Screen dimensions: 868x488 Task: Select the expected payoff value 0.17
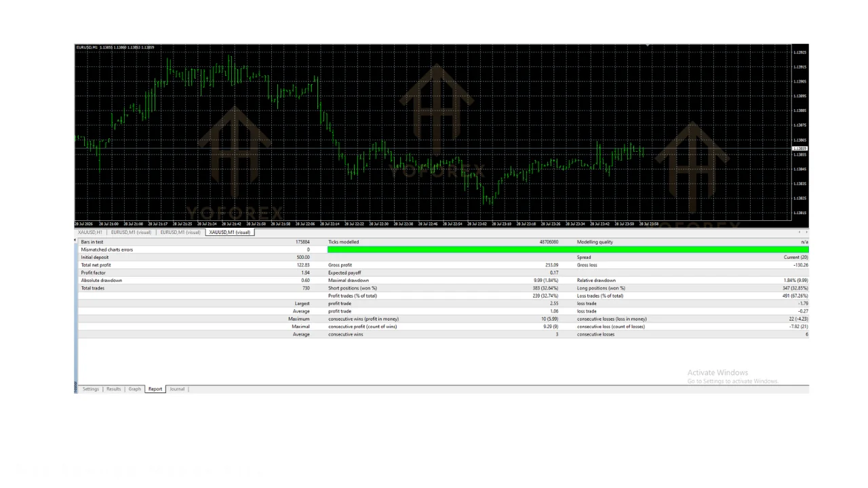click(554, 272)
